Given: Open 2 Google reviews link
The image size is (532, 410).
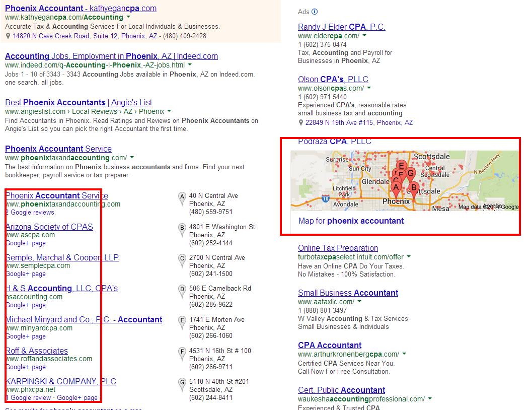Looking at the screenshot, I should point(30,213).
